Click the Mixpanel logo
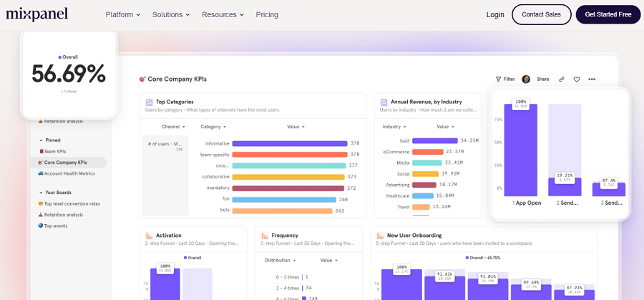 pyautogui.click(x=37, y=14)
